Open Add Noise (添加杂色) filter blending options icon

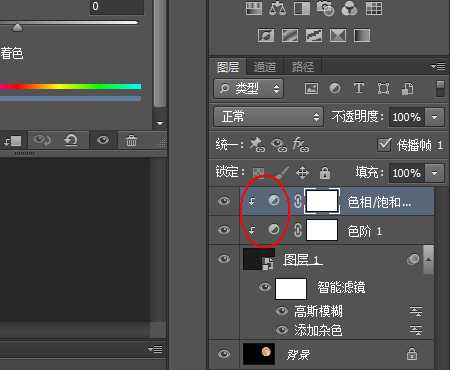pyautogui.click(x=416, y=330)
